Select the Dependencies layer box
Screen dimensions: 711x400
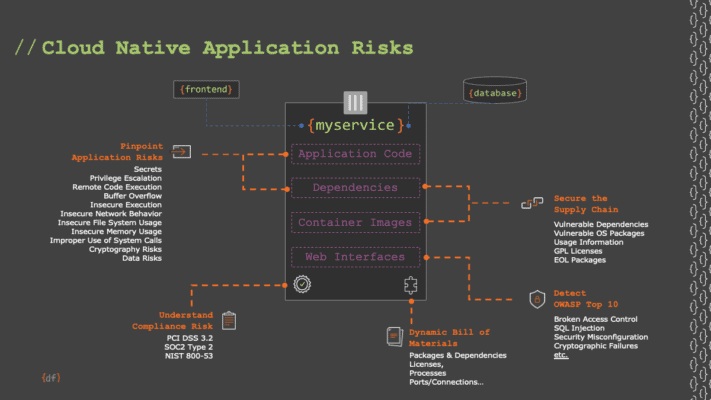click(x=356, y=188)
